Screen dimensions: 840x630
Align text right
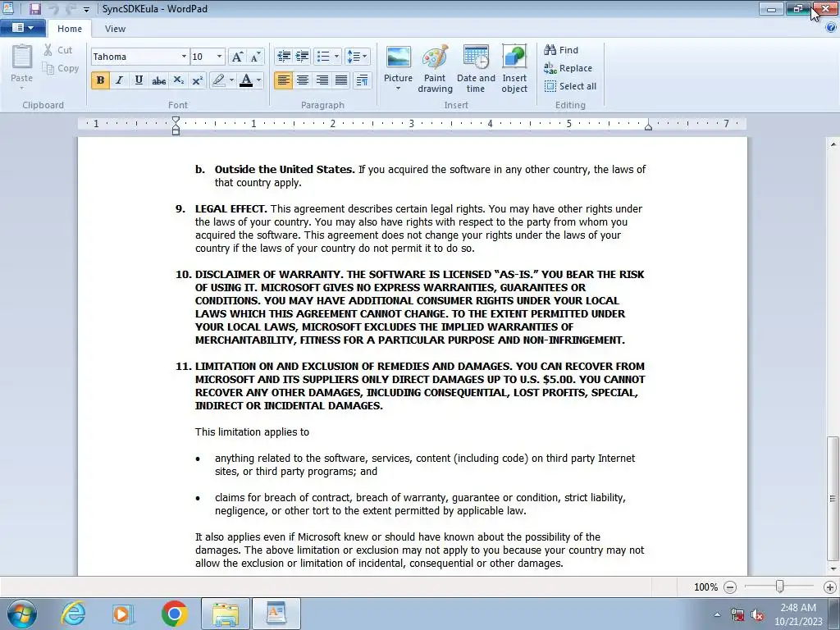[322, 80]
